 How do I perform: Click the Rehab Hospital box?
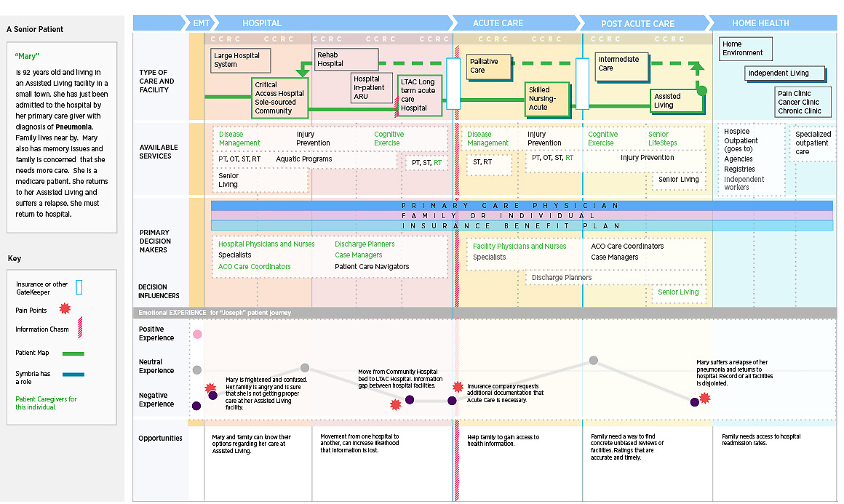click(x=346, y=59)
